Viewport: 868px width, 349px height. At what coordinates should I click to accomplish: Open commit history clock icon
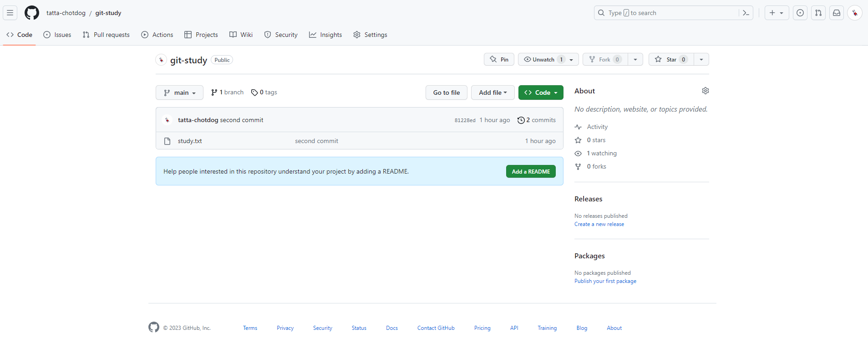(521, 120)
